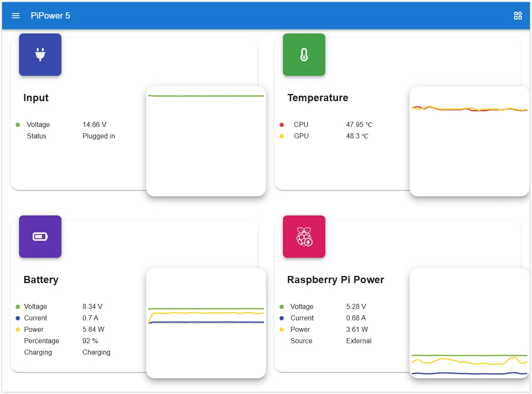Click red dot beside CPU
Viewport: 532px width, 394px height.
(282, 125)
